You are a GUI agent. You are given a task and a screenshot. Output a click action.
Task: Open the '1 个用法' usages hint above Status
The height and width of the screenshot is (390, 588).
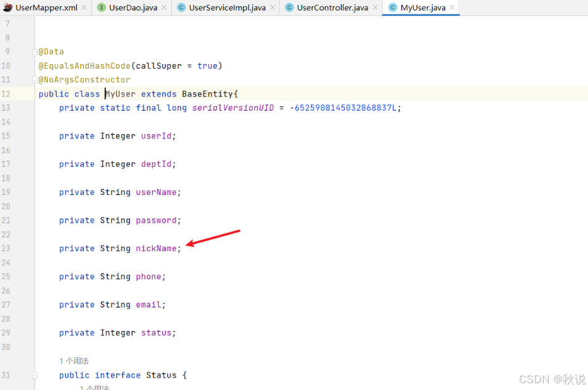pyautogui.click(x=74, y=360)
